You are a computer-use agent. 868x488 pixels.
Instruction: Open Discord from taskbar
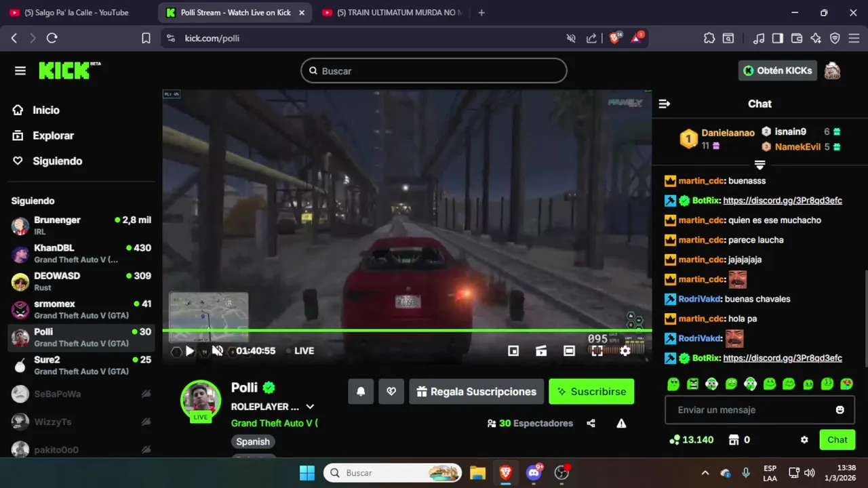pyautogui.click(x=534, y=472)
